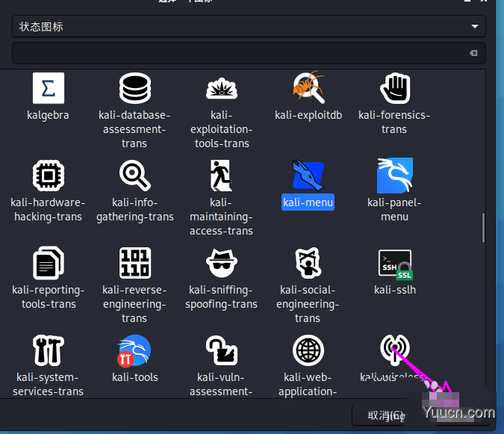Pick the kali wireless antenna icon
Viewport: 504px width, 434px height.
[395, 350]
